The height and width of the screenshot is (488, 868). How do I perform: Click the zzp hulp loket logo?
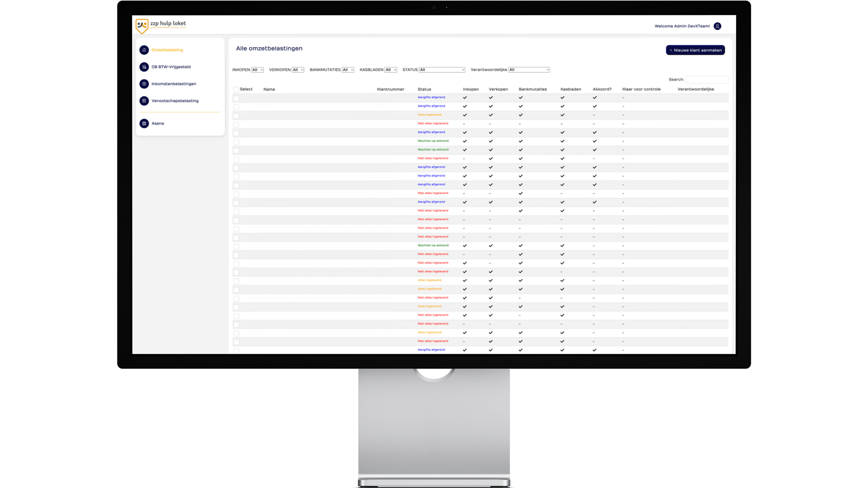point(160,26)
